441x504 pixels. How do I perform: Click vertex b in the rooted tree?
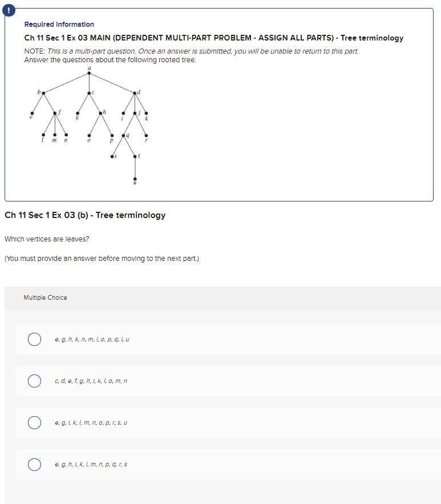click(x=42, y=93)
